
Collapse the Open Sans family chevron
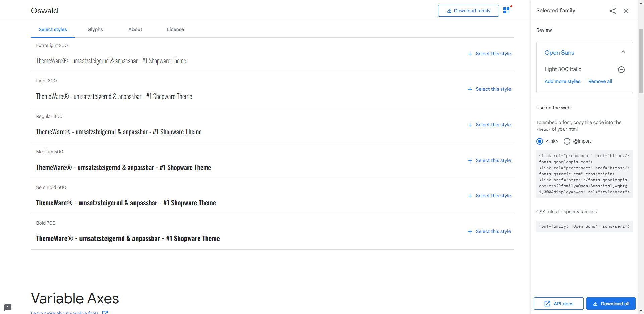point(623,52)
